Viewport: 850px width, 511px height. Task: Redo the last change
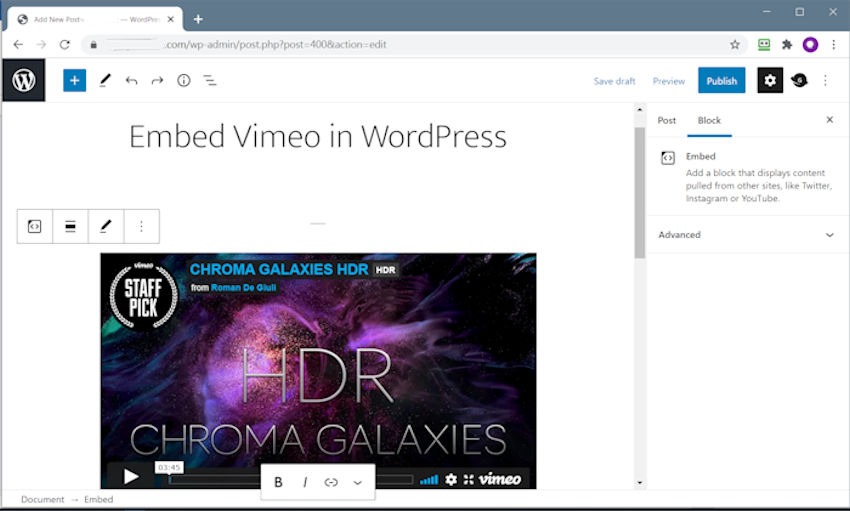pyautogui.click(x=157, y=81)
